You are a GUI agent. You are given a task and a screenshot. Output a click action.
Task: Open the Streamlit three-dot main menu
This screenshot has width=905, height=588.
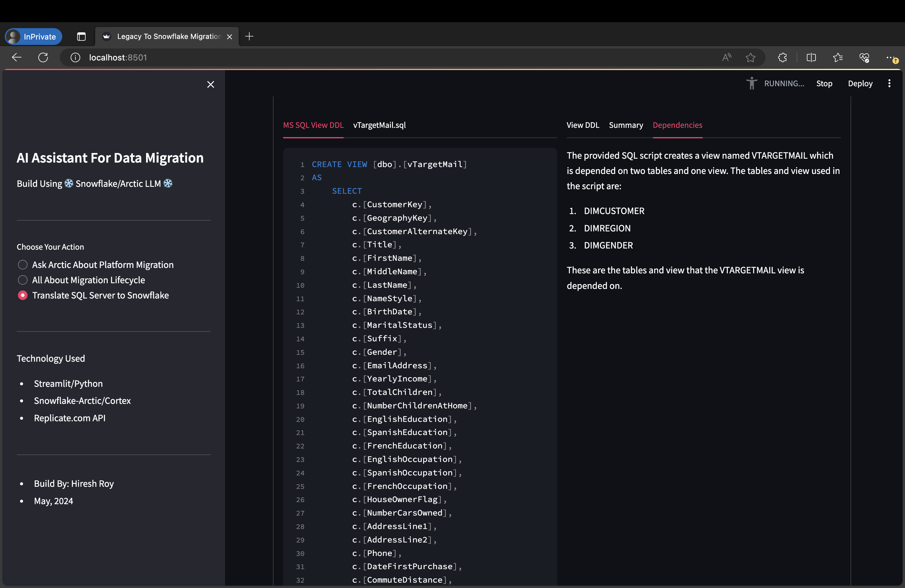(x=889, y=83)
